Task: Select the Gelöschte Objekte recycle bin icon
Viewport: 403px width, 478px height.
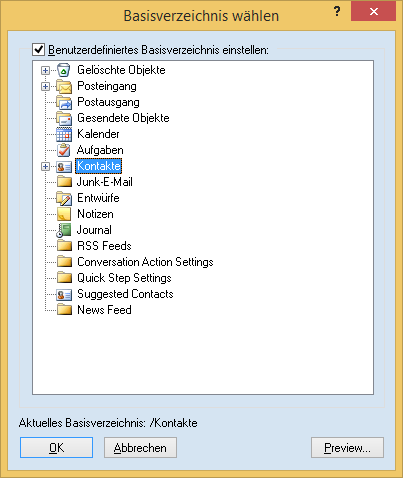Action: click(x=64, y=70)
